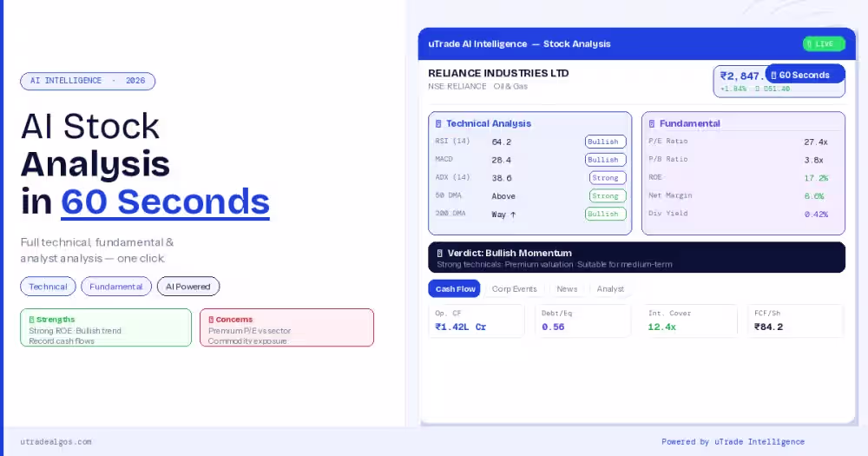The height and width of the screenshot is (456, 868).
Task: Click the Technical Analysis panel heading text
Action: coord(489,123)
